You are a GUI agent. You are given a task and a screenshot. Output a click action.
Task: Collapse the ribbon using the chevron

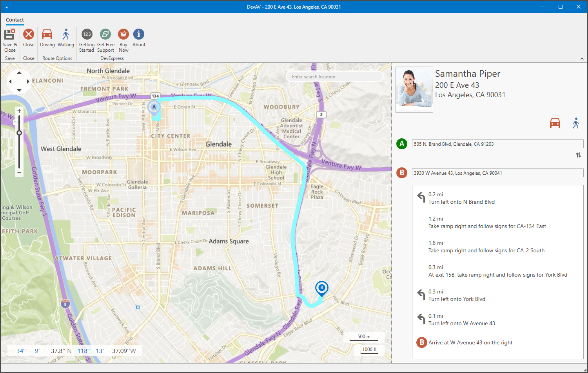coord(582,58)
